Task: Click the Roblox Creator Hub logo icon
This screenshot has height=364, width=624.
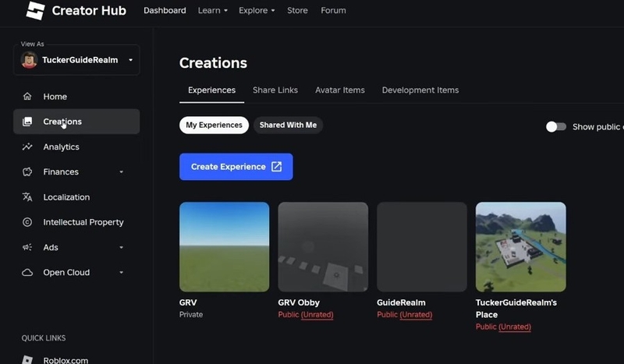Action: (x=35, y=11)
